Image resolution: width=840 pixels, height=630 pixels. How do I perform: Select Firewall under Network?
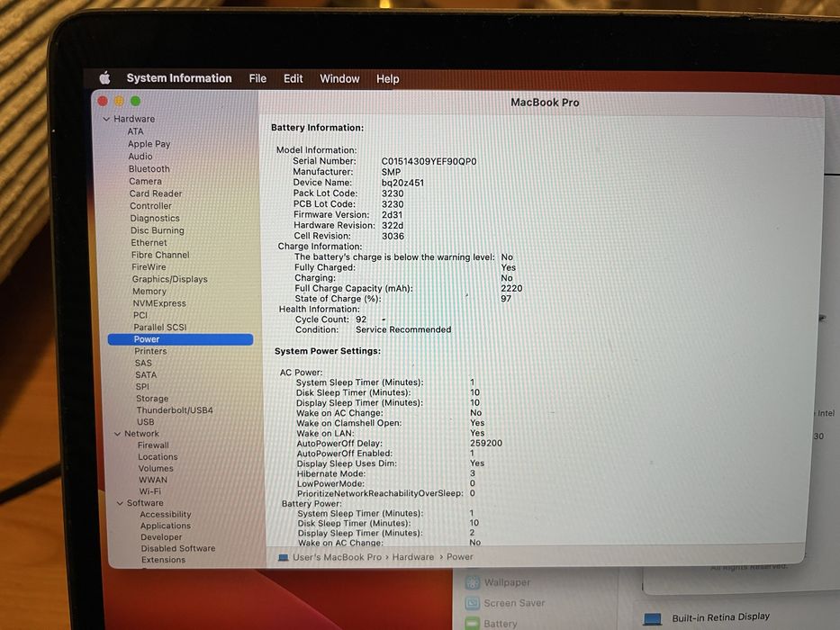tap(153, 445)
